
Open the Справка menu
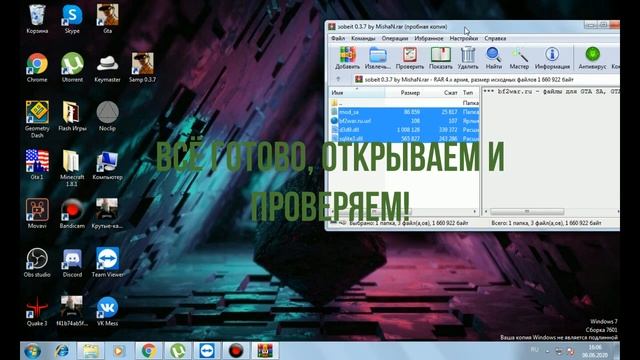pos(495,38)
